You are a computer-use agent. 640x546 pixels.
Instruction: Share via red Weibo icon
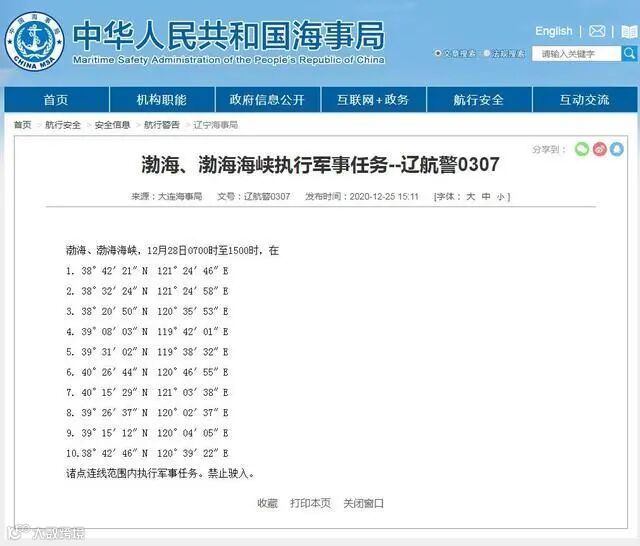pyautogui.click(x=599, y=149)
